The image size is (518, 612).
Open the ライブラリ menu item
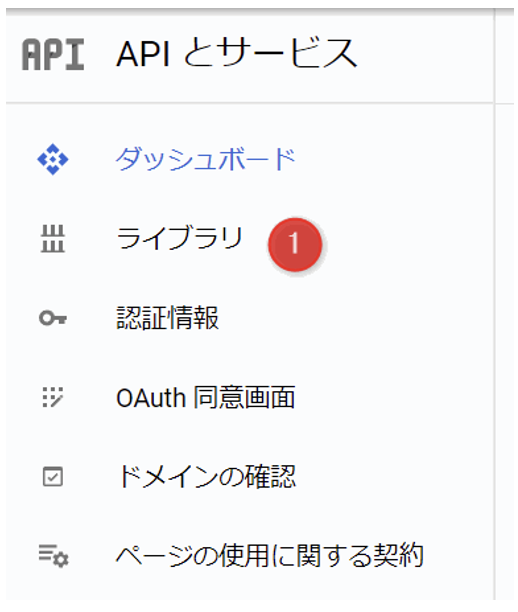click(180, 238)
